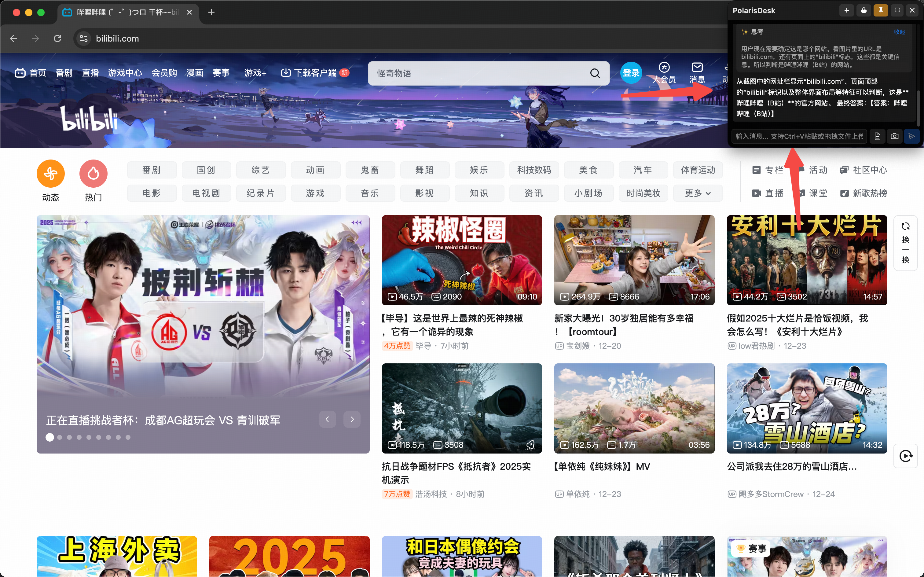Viewport: 924px width, 577px height.
Task: Click 换一换 refresh button
Action: (905, 243)
